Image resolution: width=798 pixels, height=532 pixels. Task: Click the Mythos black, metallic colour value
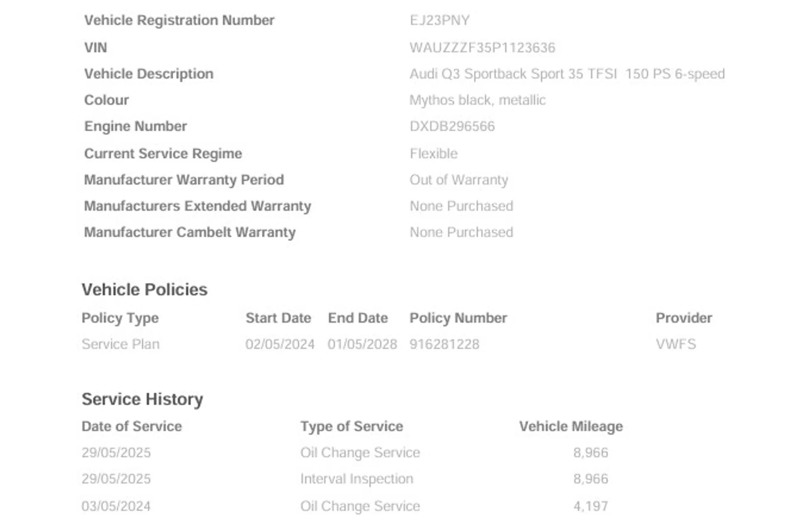tap(478, 100)
